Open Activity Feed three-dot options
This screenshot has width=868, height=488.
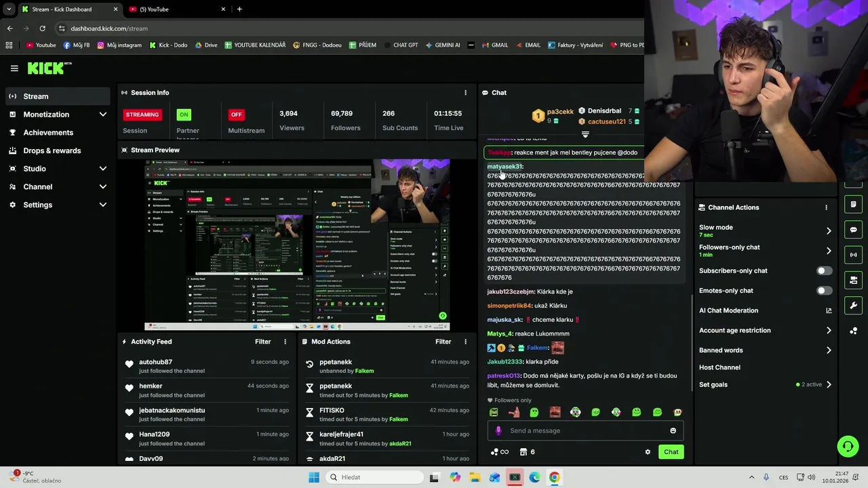285,342
